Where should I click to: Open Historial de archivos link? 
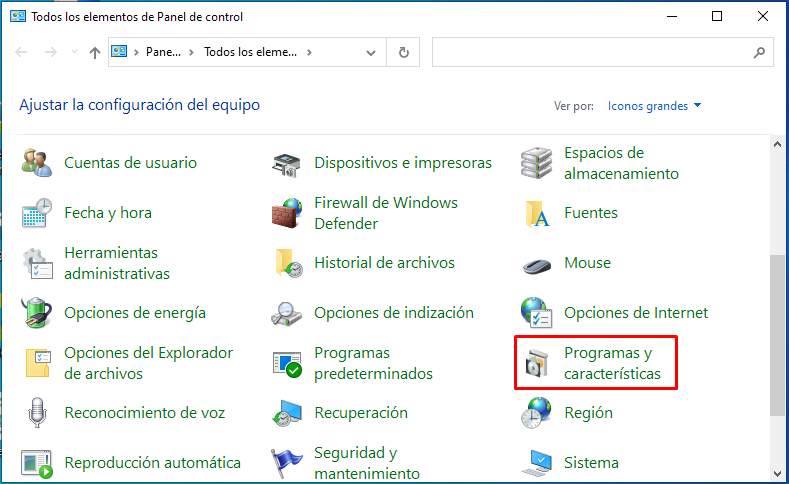[x=384, y=263]
